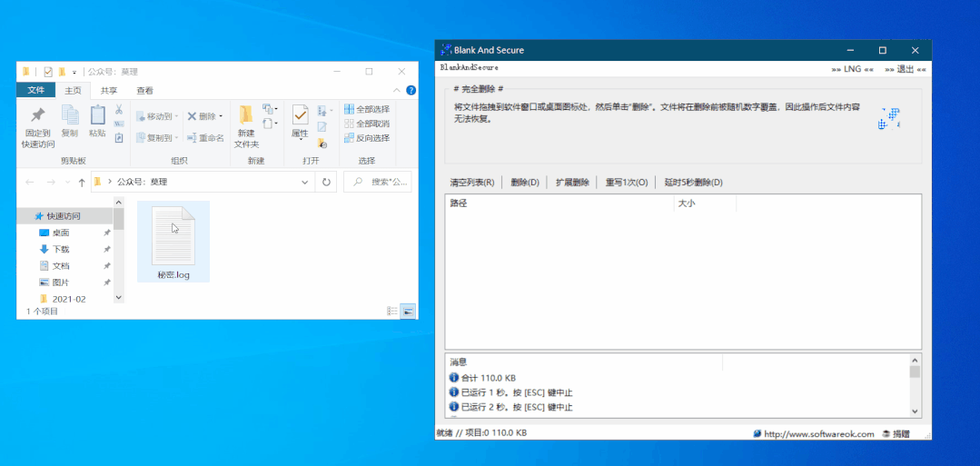
Task: Open Explorer help question-mark icon
Action: tap(411, 91)
